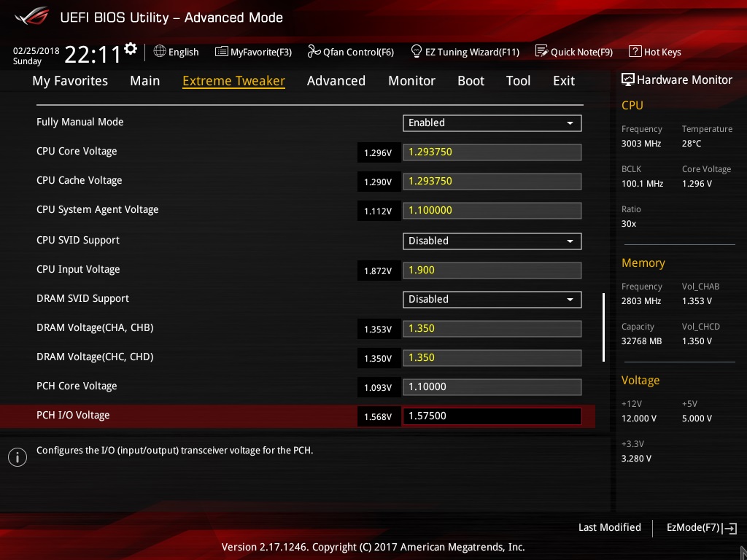The height and width of the screenshot is (560, 747).
Task: Open the DRAM SVID Support dropdown
Action: pos(492,300)
